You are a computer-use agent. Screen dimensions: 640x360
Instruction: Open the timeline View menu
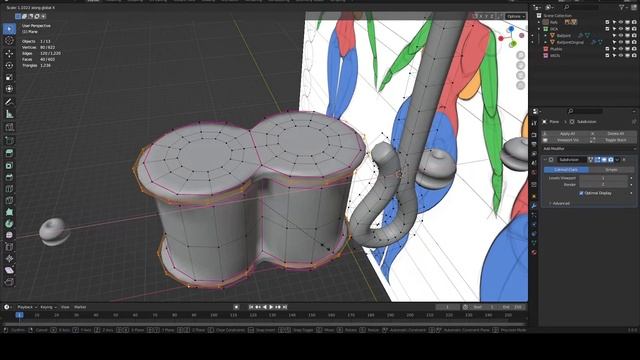[x=65, y=307]
